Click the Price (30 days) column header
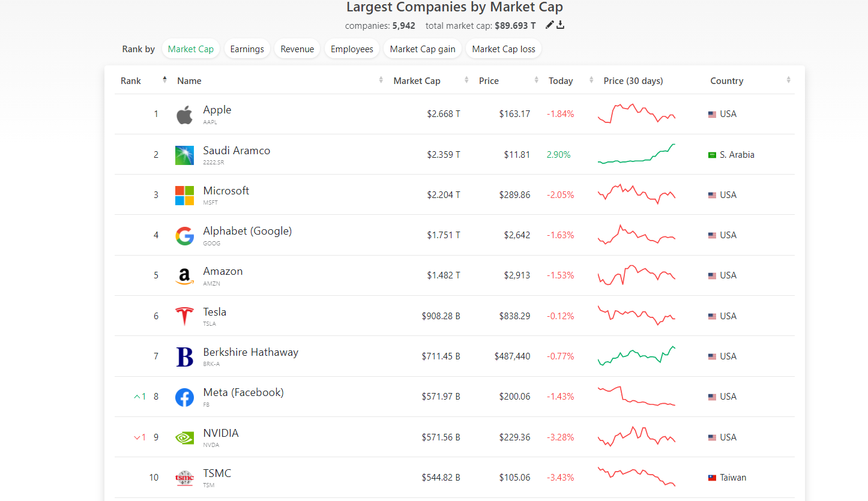868x501 pixels. [x=633, y=80]
